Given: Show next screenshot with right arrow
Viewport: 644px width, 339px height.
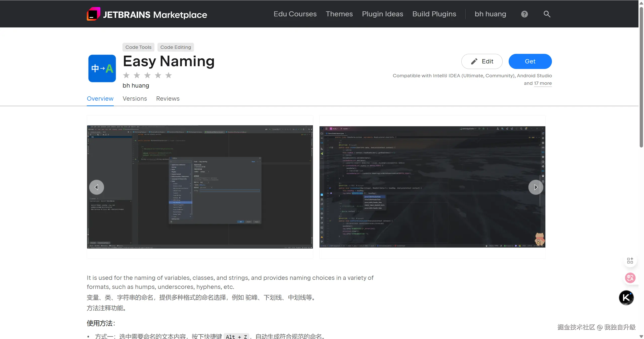Looking at the screenshot, I should pyautogui.click(x=536, y=187).
